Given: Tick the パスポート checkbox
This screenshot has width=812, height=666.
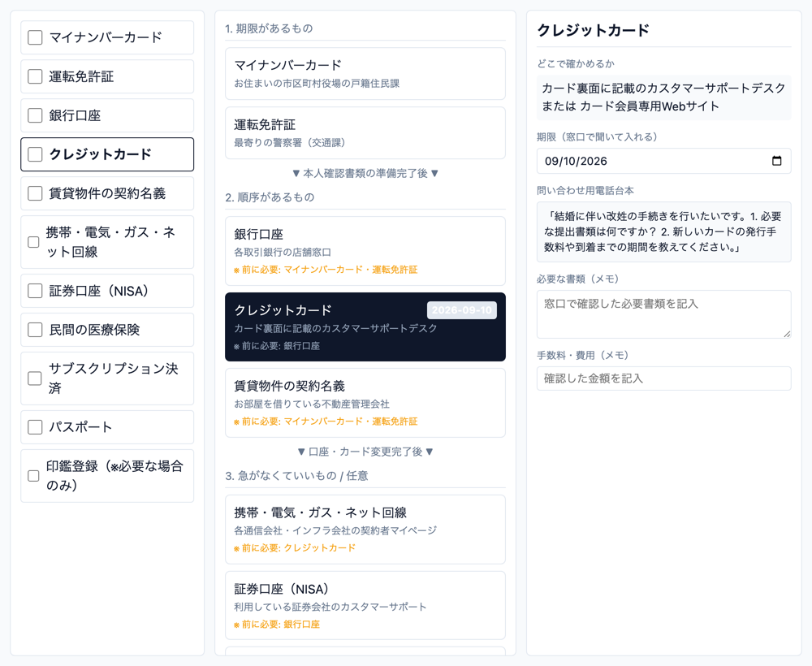Looking at the screenshot, I should click(x=35, y=426).
